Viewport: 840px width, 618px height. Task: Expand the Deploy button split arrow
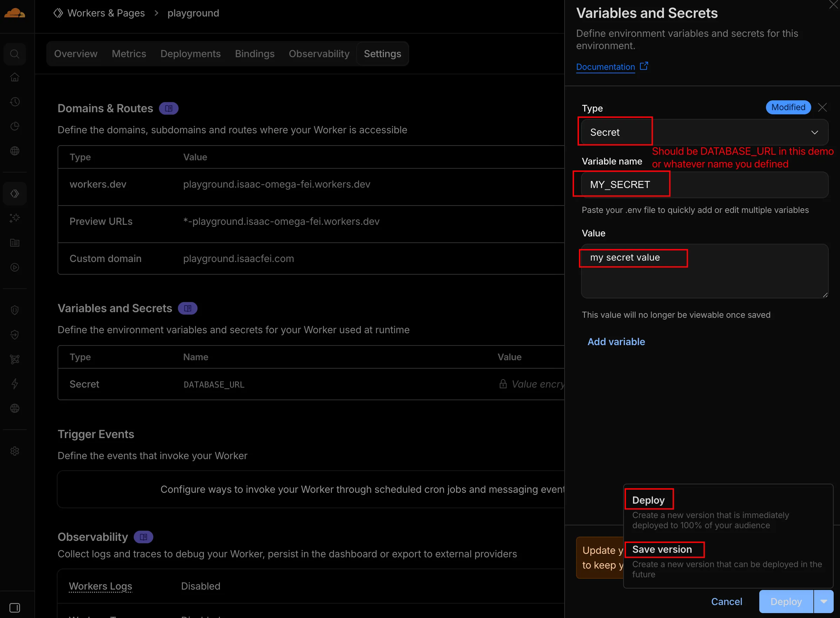[824, 601]
